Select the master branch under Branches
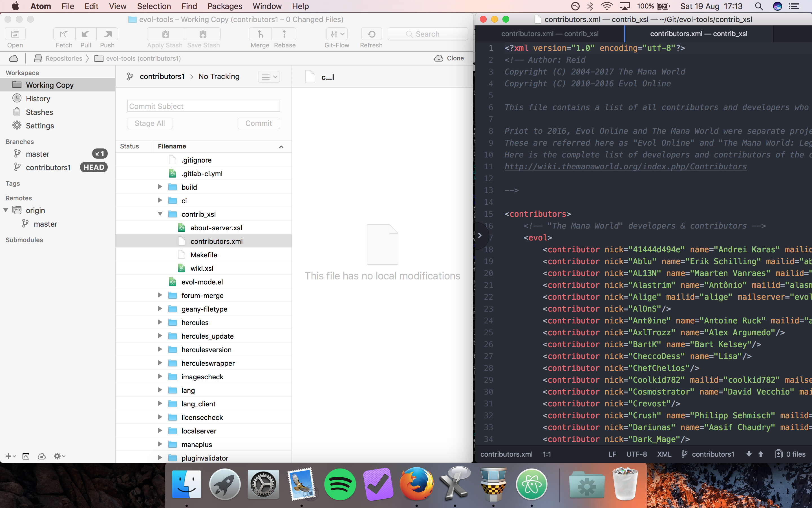 point(58,154)
